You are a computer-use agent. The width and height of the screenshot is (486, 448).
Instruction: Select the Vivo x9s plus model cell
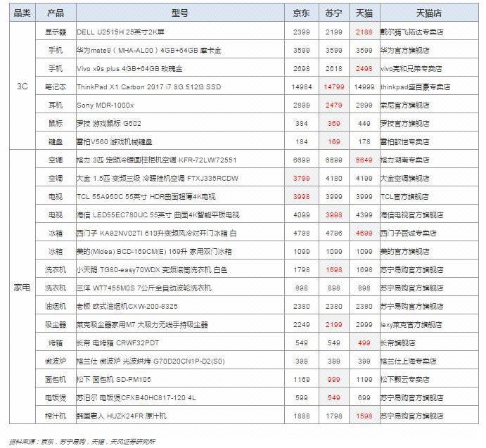180,68
